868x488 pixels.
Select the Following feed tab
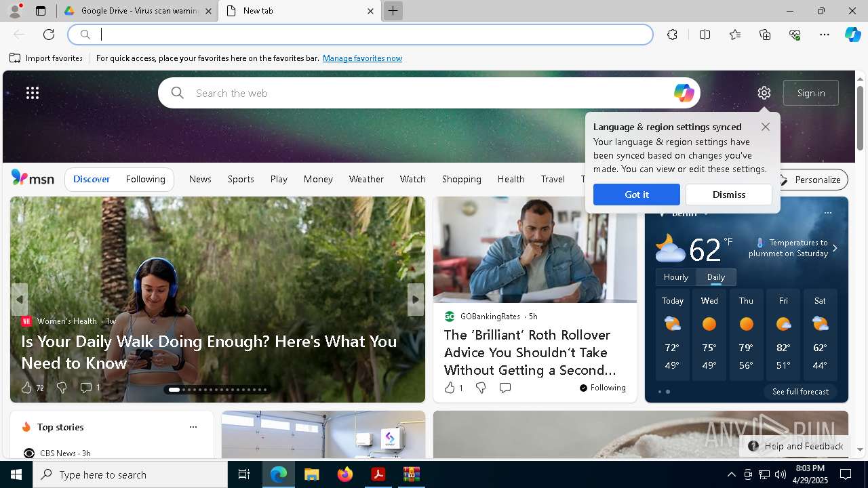(146, 179)
